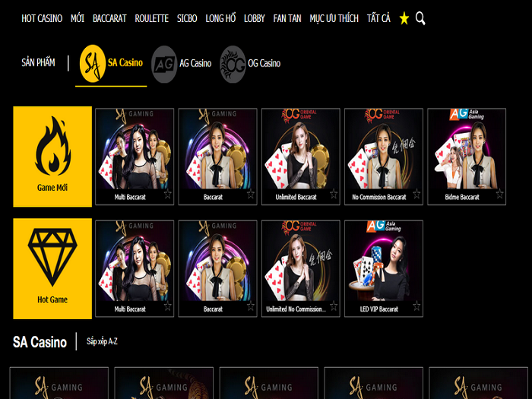Star the No Commission Baccarat game

[x=416, y=195]
